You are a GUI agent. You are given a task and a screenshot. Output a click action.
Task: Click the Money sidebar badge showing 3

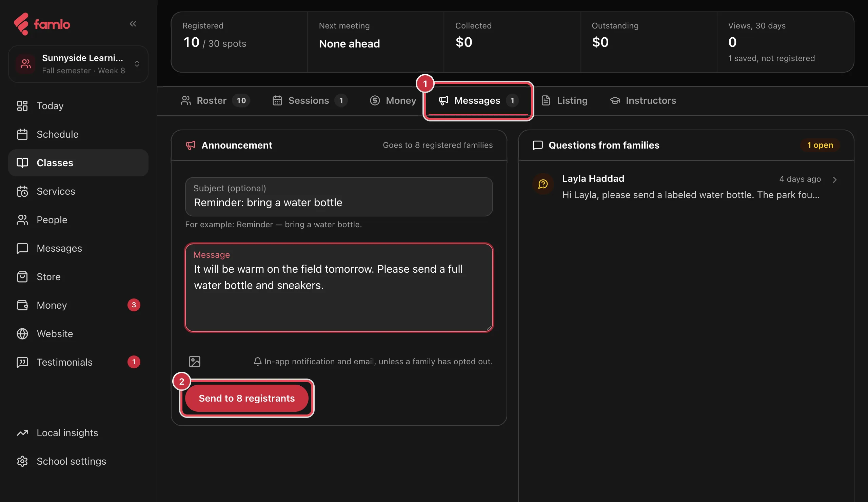tap(134, 305)
